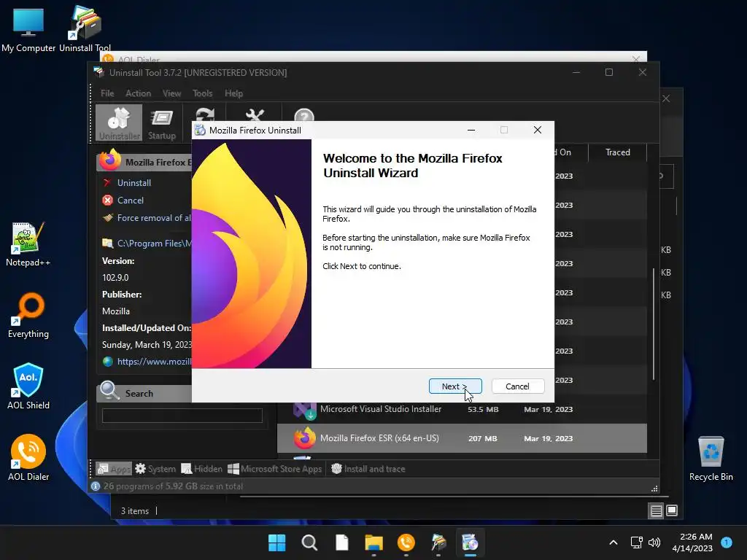Click the Firefox logo in details header
This screenshot has width=747, height=560.
pos(110,160)
